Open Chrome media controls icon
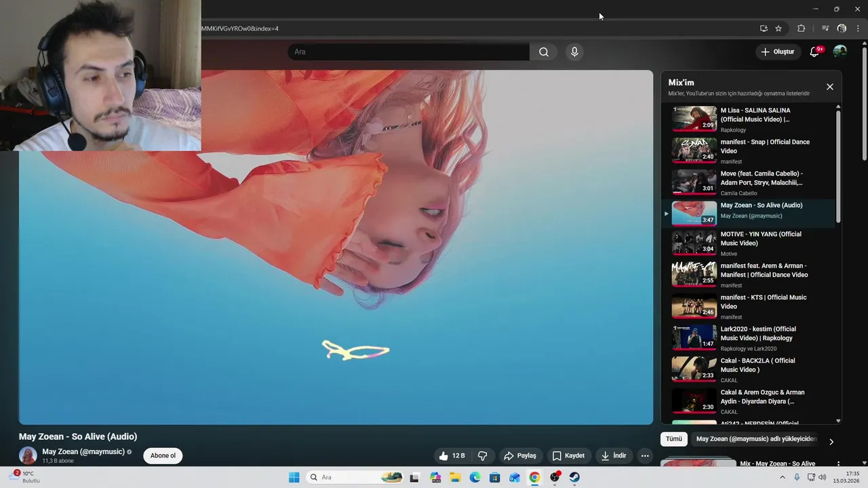This screenshot has width=868, height=488. (x=825, y=28)
